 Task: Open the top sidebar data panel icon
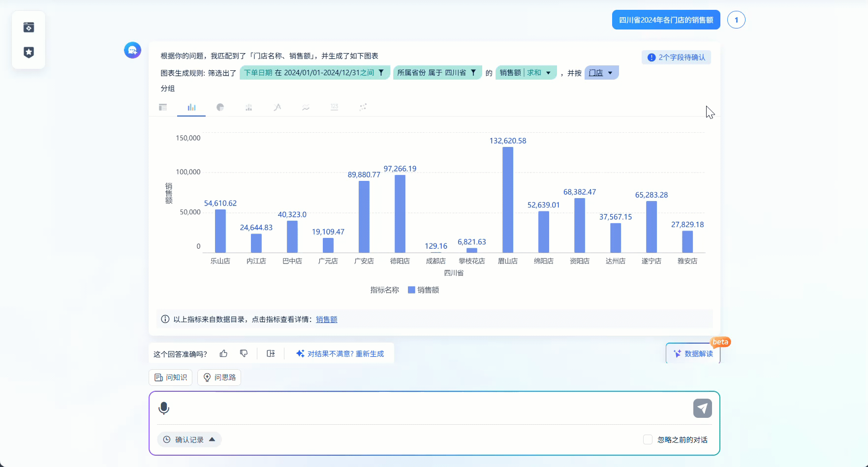[29, 27]
